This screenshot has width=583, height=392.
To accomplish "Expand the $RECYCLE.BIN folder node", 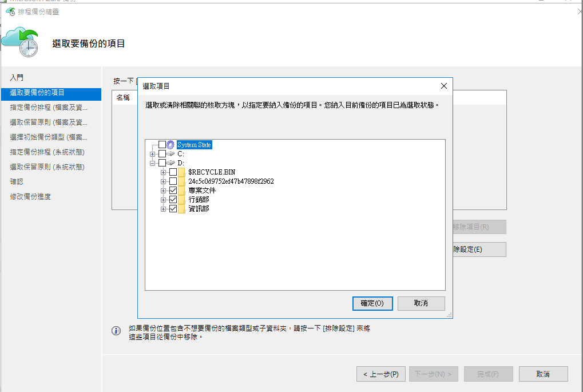I will point(163,173).
